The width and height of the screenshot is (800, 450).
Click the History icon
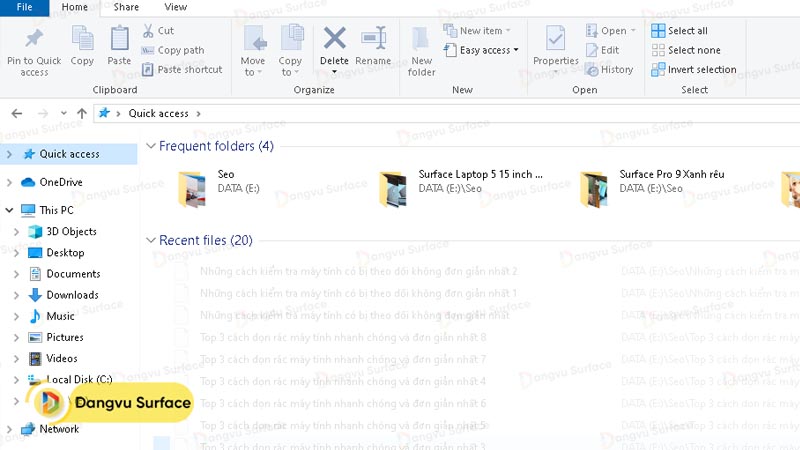(x=592, y=69)
